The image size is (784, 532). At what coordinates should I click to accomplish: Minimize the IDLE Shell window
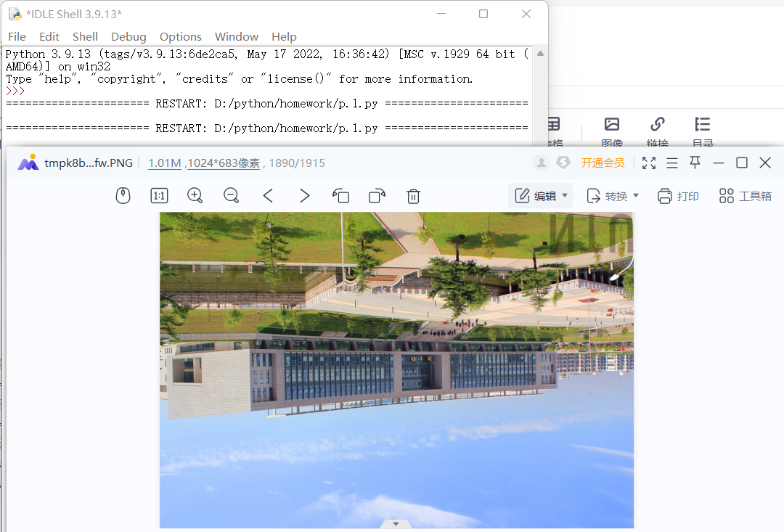441,14
